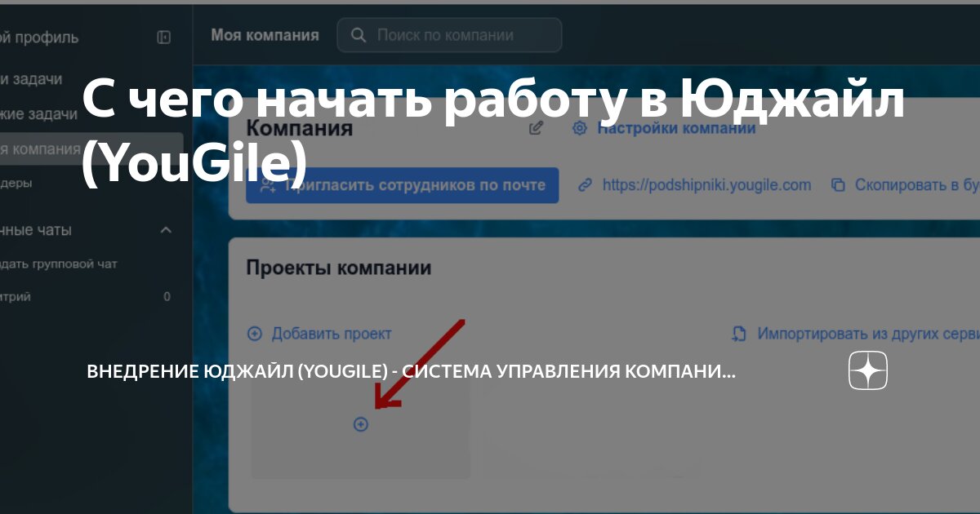Click copy to clipboard icon

[x=838, y=185]
